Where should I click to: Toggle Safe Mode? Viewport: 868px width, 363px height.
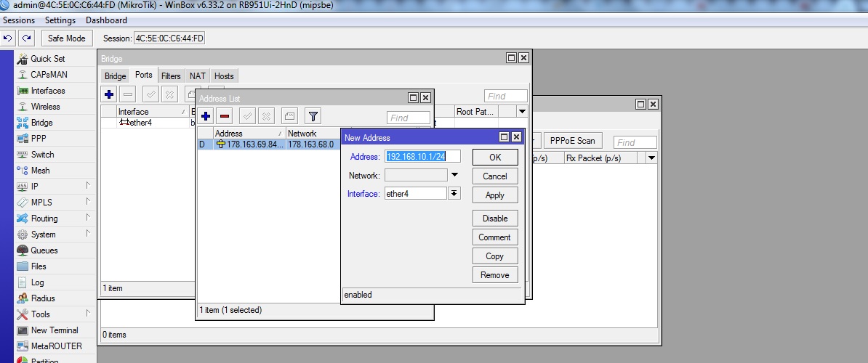[x=66, y=38]
